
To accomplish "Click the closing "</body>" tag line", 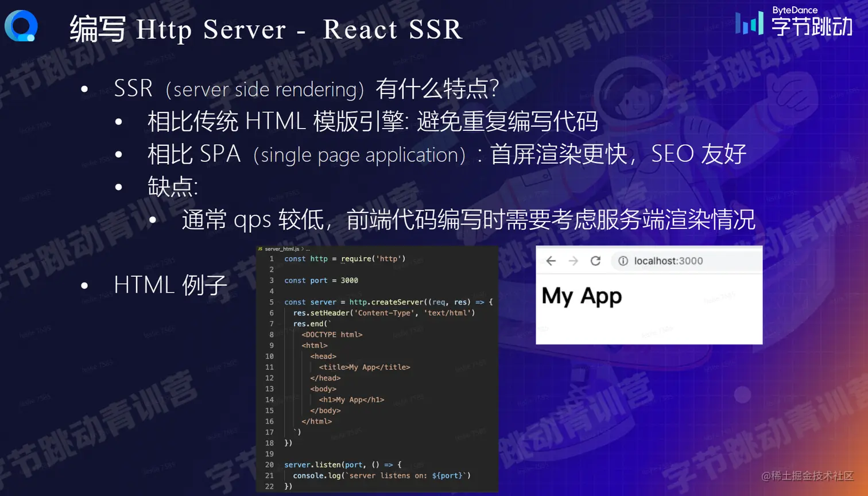I will click(325, 411).
